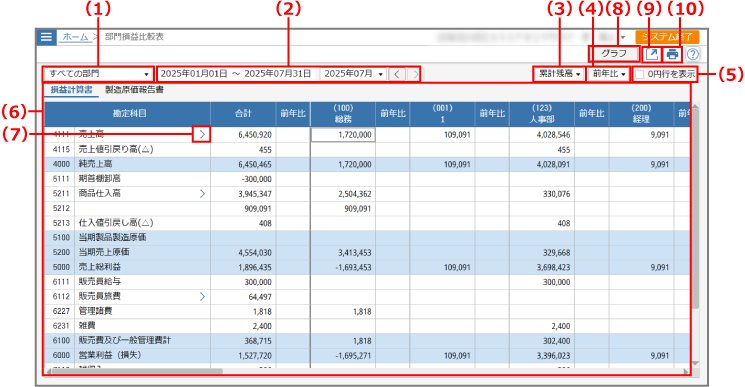Open the export to external window icon
Image resolution: width=745 pixels, height=387 pixels.
[651, 54]
